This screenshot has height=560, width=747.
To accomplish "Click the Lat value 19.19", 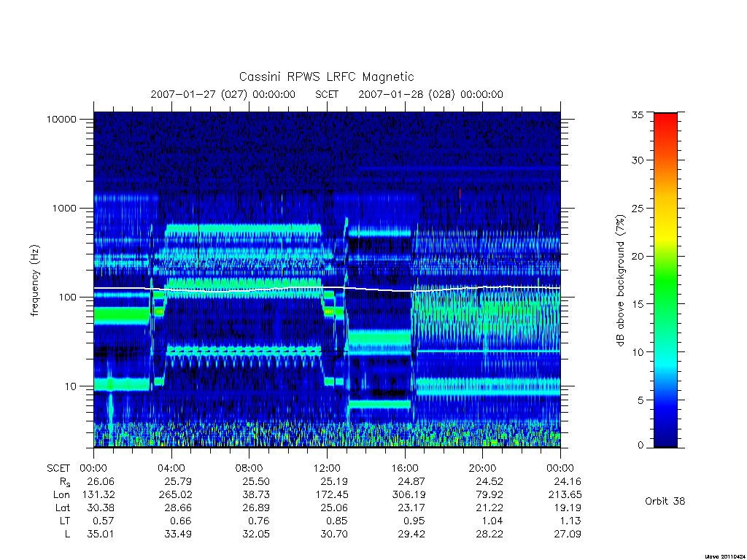I will 568,508.
